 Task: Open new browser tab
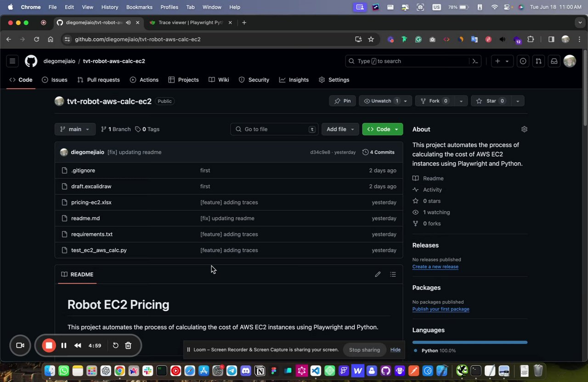click(x=244, y=23)
